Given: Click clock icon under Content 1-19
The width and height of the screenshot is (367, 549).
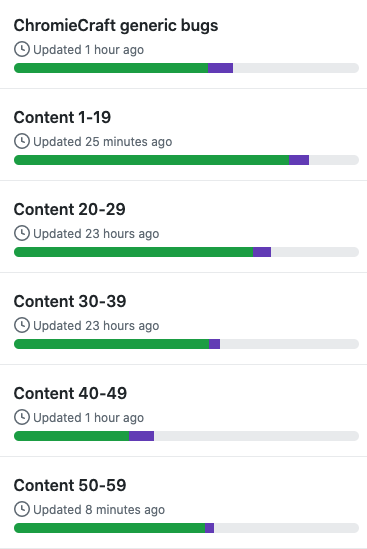Looking at the screenshot, I should coord(22,141).
